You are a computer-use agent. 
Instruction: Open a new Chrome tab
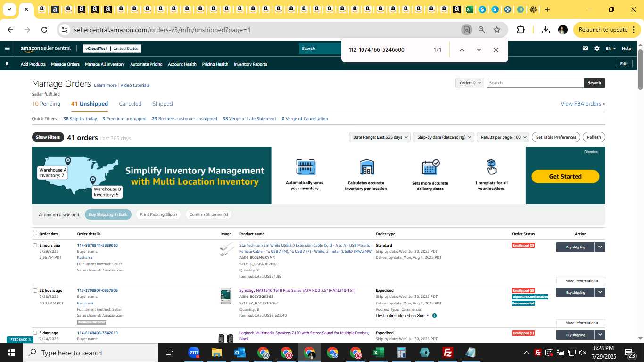pos(547,9)
